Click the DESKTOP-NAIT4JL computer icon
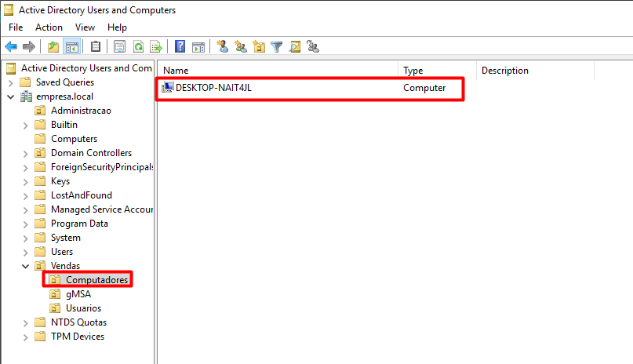Screen dimensions: 633x364 [168, 88]
